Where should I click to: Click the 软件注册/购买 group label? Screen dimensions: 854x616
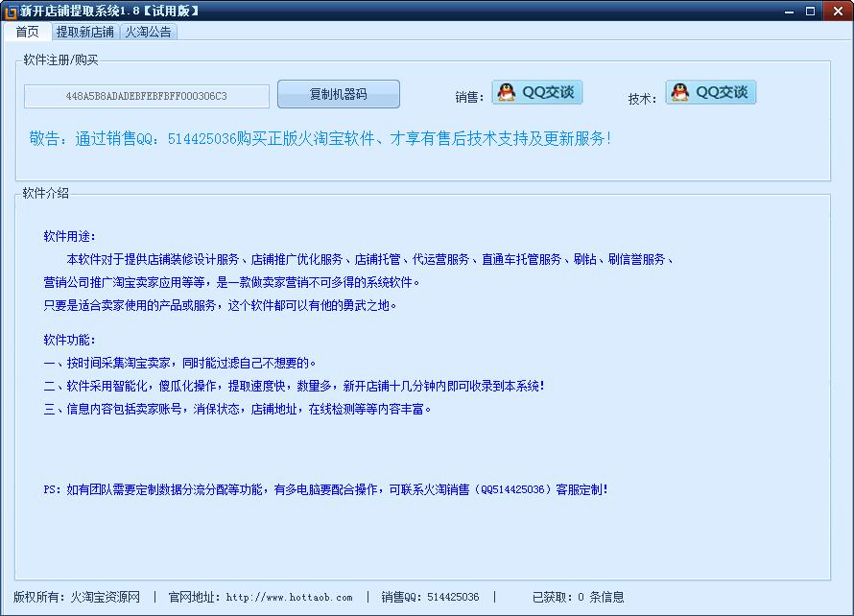coord(60,59)
